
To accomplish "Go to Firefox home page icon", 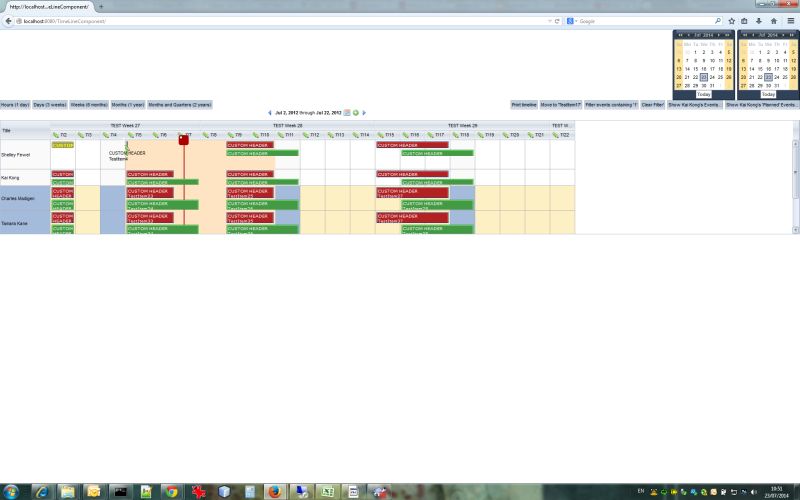I will [774, 20].
